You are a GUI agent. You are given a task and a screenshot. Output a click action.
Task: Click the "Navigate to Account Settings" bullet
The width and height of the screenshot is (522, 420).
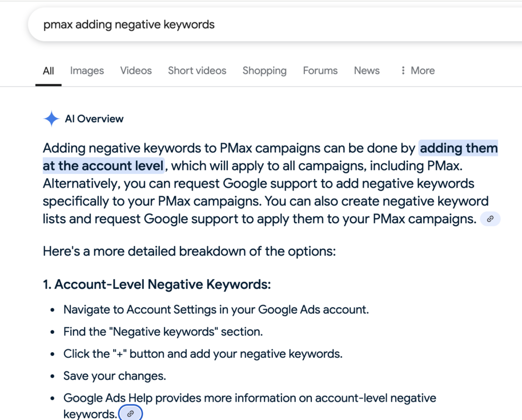click(x=216, y=310)
